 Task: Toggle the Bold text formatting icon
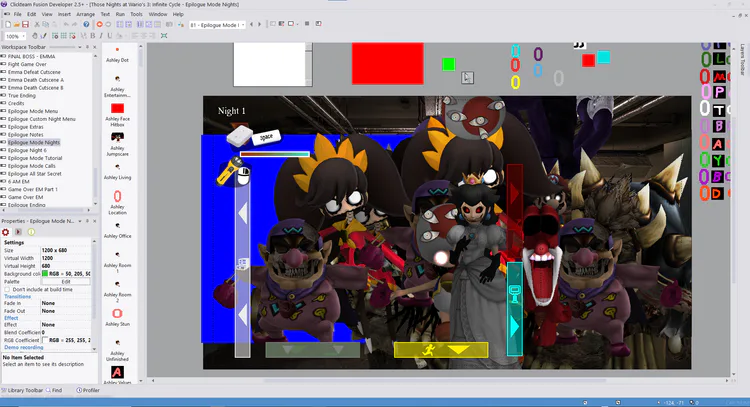[93, 36]
